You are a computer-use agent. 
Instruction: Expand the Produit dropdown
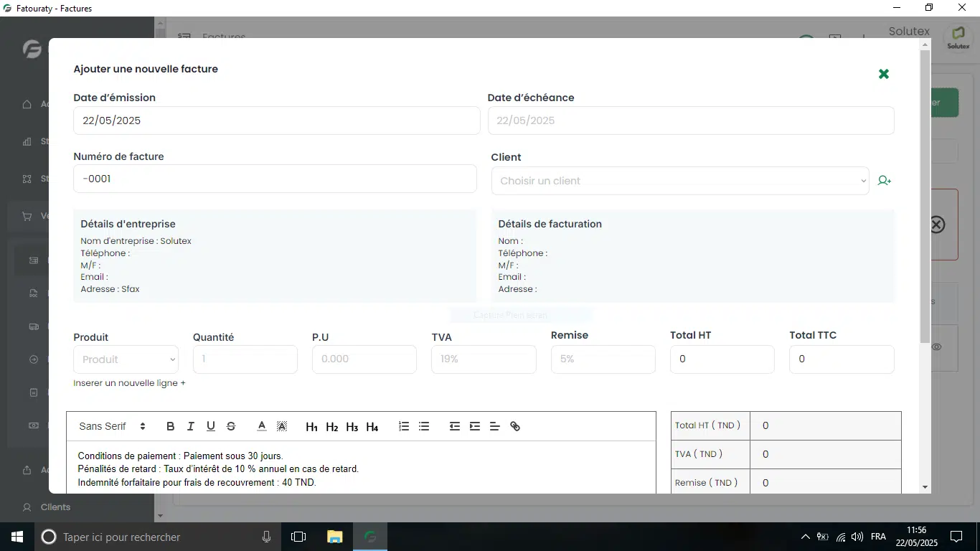(x=126, y=359)
